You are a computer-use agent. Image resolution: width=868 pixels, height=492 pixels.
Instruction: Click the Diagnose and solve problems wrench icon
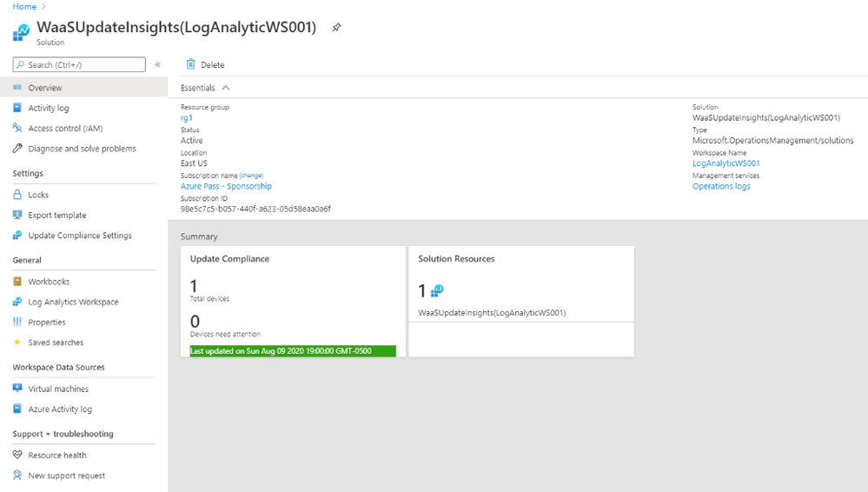(x=17, y=148)
